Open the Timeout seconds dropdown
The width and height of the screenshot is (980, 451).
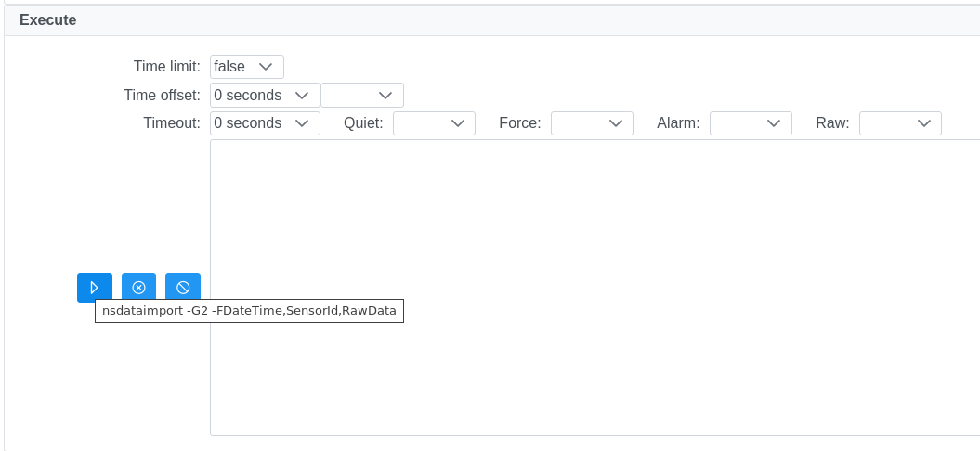(265, 122)
